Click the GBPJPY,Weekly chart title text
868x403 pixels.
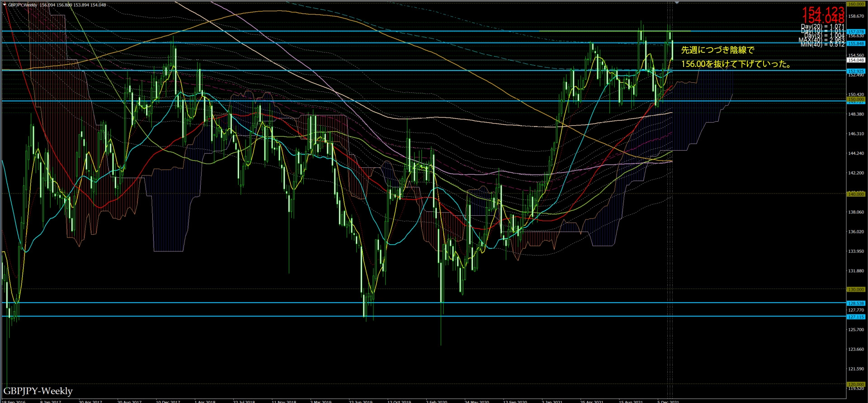[23, 5]
